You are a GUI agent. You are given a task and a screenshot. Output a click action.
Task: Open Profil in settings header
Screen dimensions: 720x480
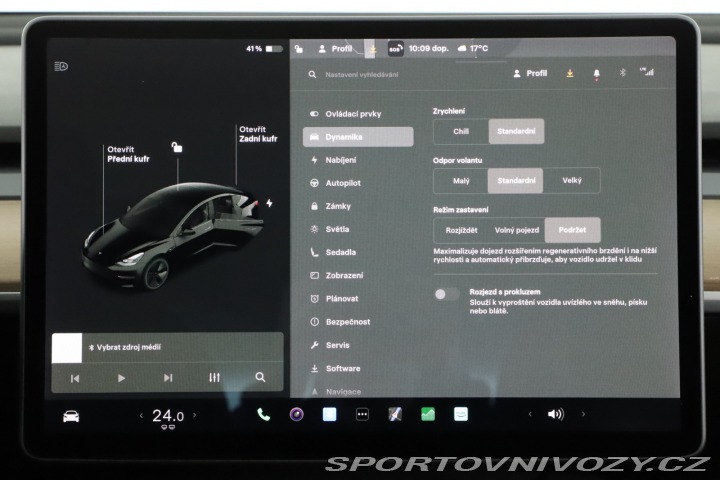(530, 73)
